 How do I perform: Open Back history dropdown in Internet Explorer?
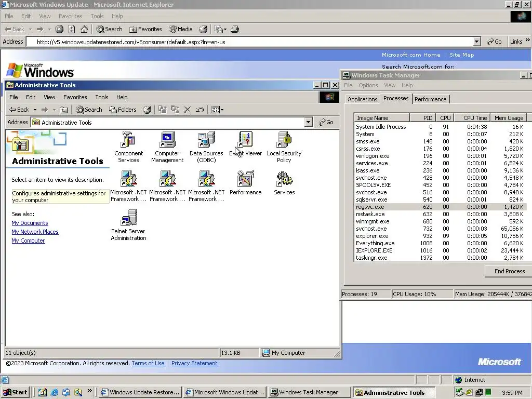pyautogui.click(x=30, y=30)
